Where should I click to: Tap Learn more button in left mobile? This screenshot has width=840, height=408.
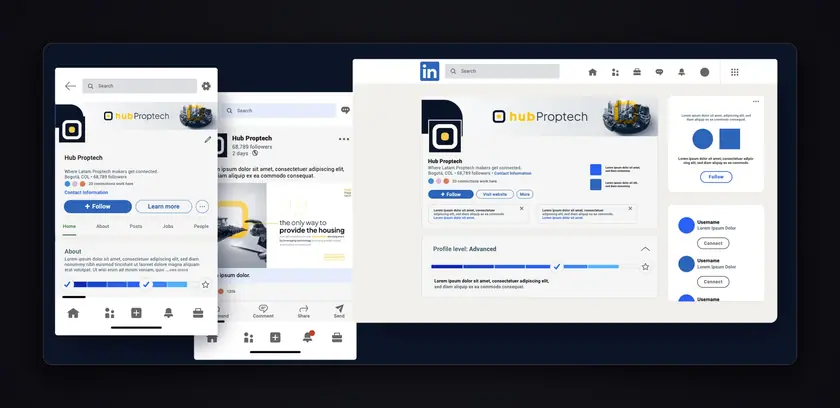[163, 207]
